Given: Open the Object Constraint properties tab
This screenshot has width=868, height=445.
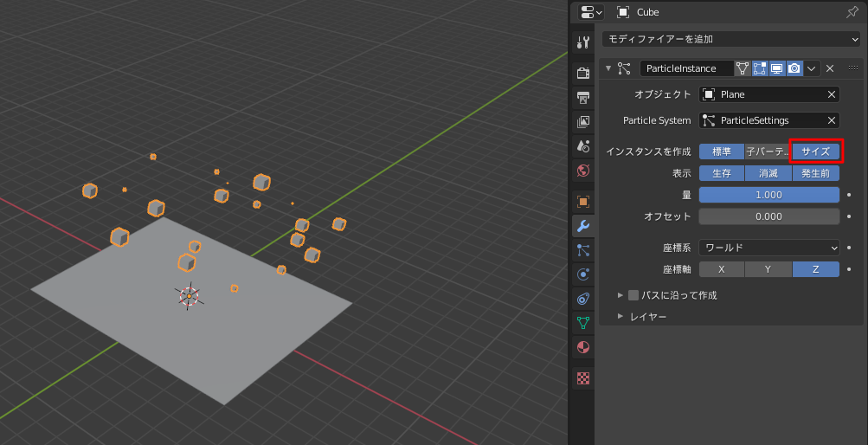Looking at the screenshot, I should click(583, 299).
